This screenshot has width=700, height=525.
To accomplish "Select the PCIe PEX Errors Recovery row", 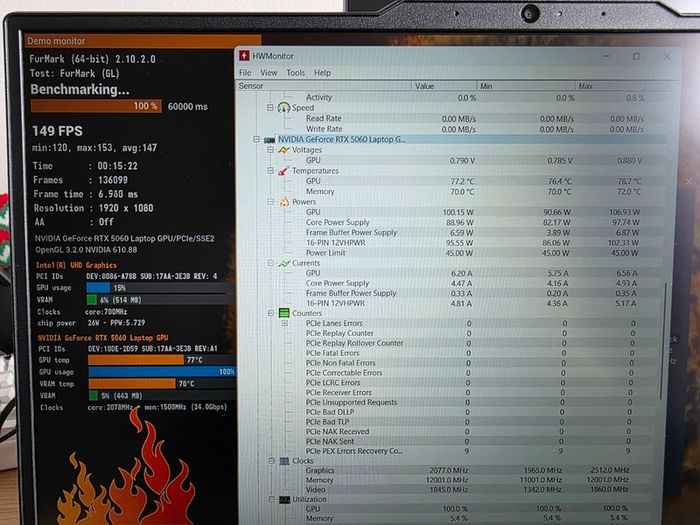I will coord(469,451).
